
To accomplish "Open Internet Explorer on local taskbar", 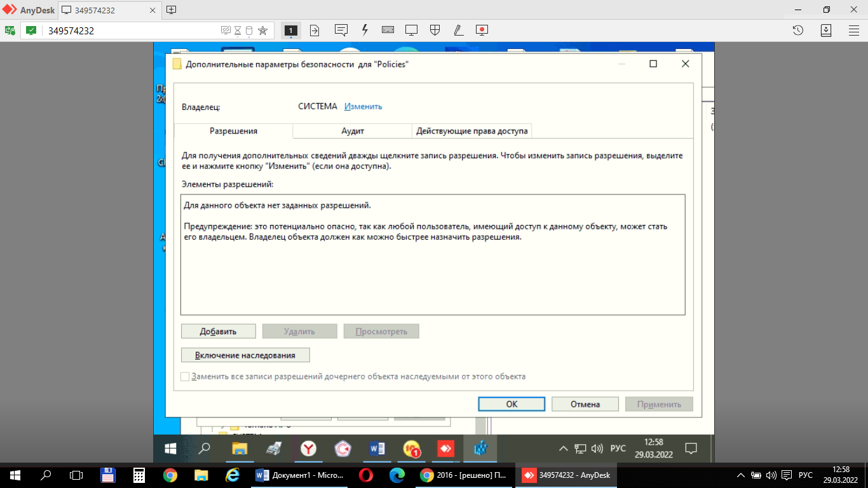I will (232, 475).
